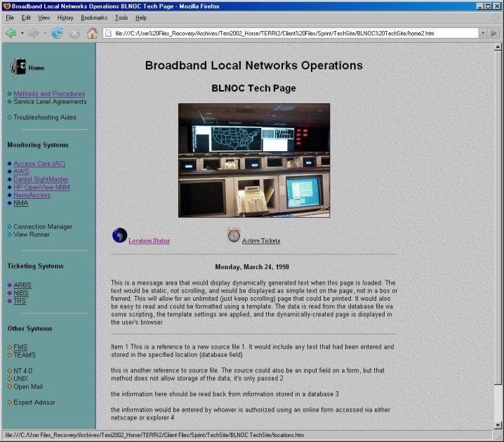Click the vertical scrollbar thumb
This screenshot has width=504, height=442.
tap(498, 218)
